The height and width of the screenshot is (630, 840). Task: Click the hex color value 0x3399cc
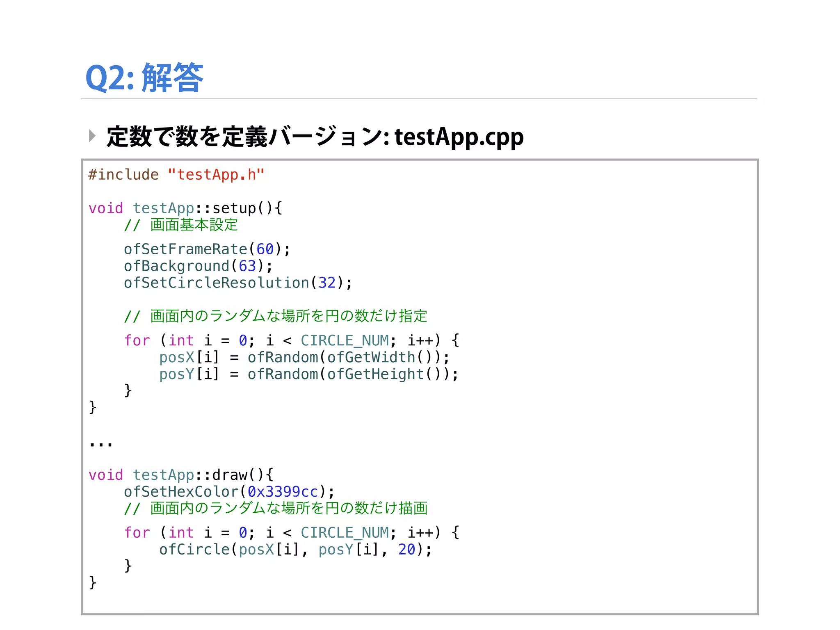click(x=283, y=491)
